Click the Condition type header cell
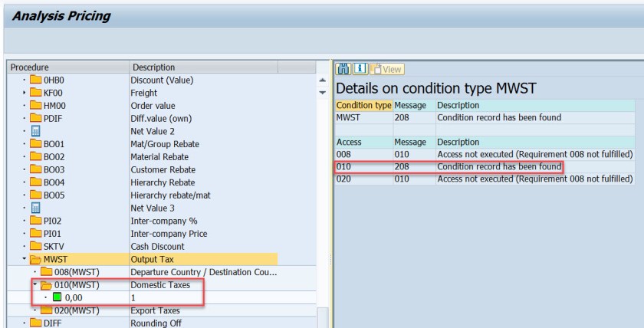The image size is (644, 328). (363, 105)
